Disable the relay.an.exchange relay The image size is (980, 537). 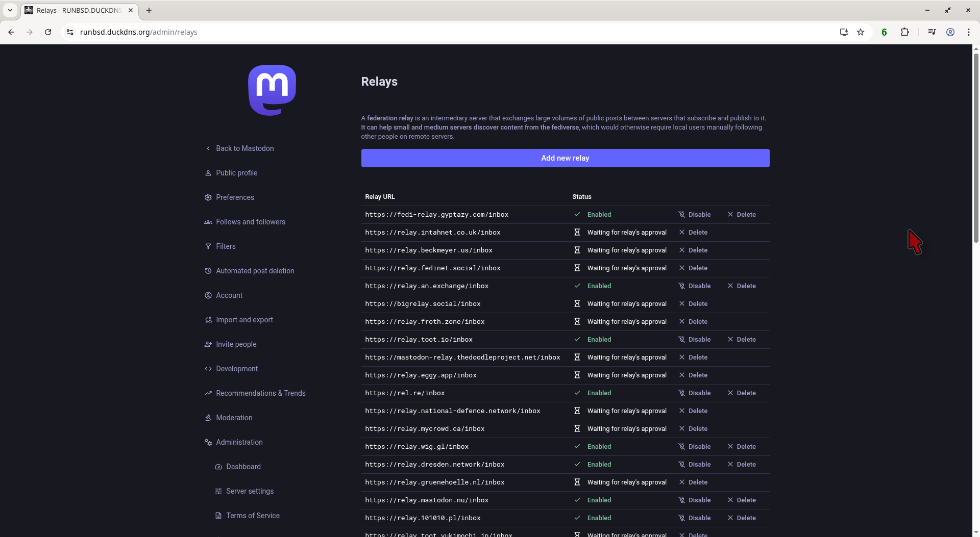click(x=694, y=286)
